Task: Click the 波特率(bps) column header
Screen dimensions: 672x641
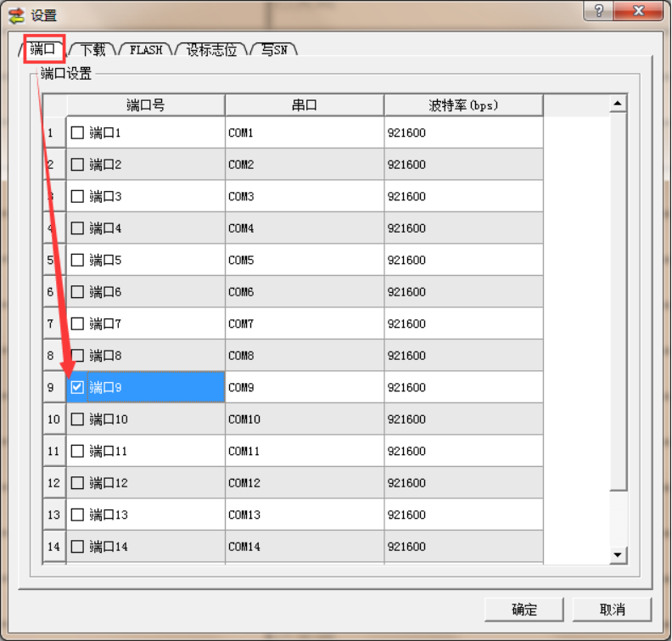Action: 462,105
